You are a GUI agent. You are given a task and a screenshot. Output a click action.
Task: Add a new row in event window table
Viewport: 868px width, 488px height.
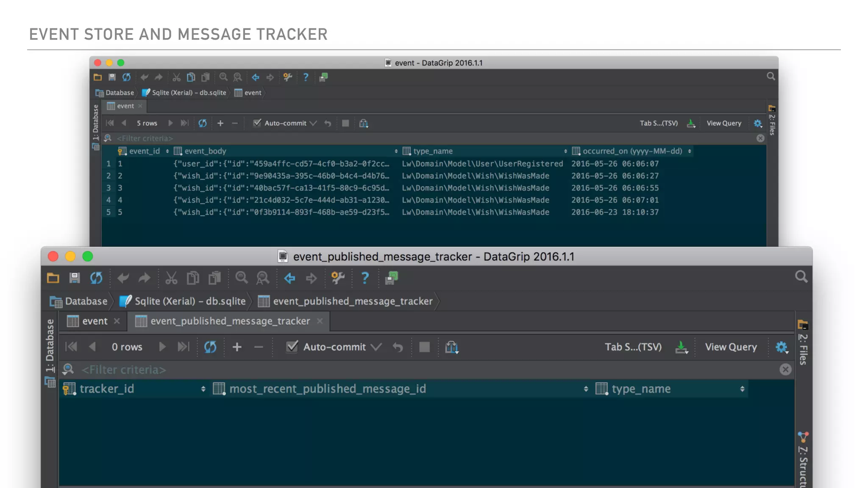coord(220,123)
